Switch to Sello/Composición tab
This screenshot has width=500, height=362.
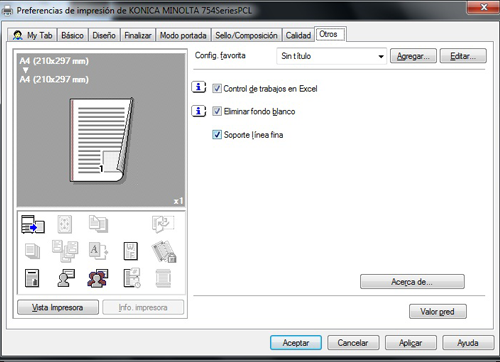pos(246,35)
